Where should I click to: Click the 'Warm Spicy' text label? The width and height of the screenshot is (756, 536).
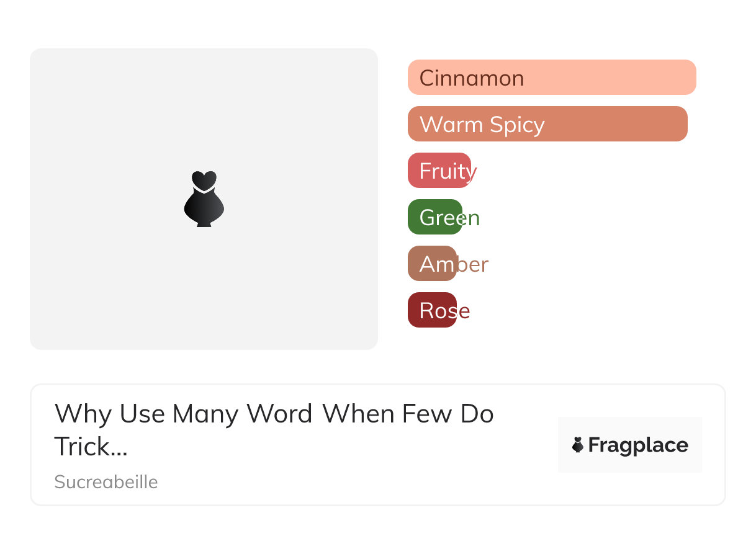click(x=482, y=125)
